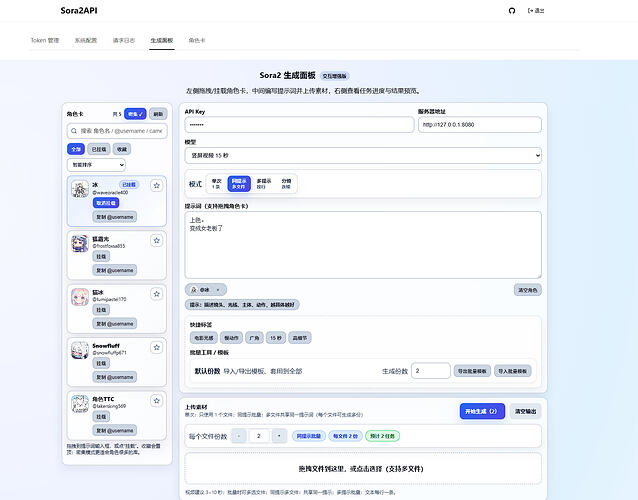Switch to the 生成面板 tab
This screenshot has width=638, height=500.
coord(162,40)
